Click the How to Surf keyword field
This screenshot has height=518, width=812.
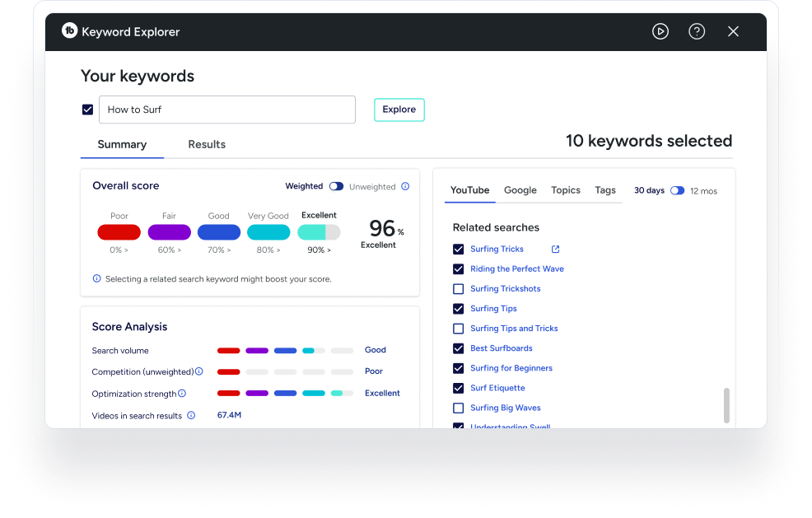[x=227, y=110]
